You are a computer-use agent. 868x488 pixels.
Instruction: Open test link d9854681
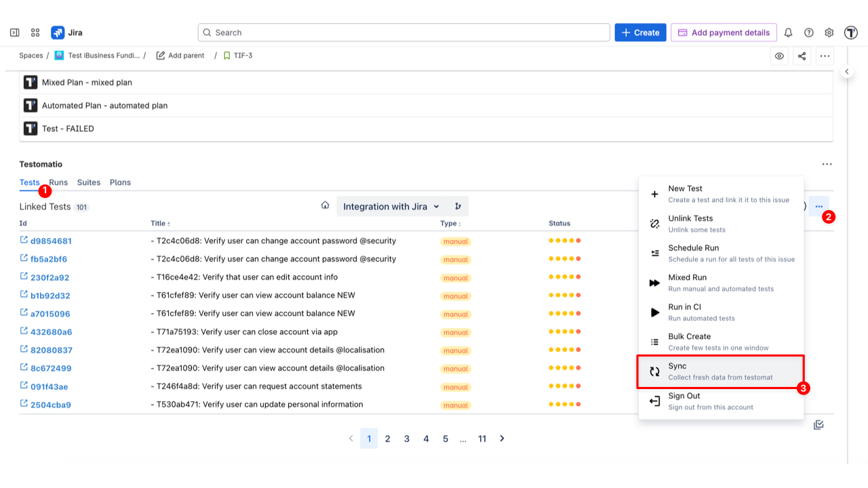pos(51,241)
